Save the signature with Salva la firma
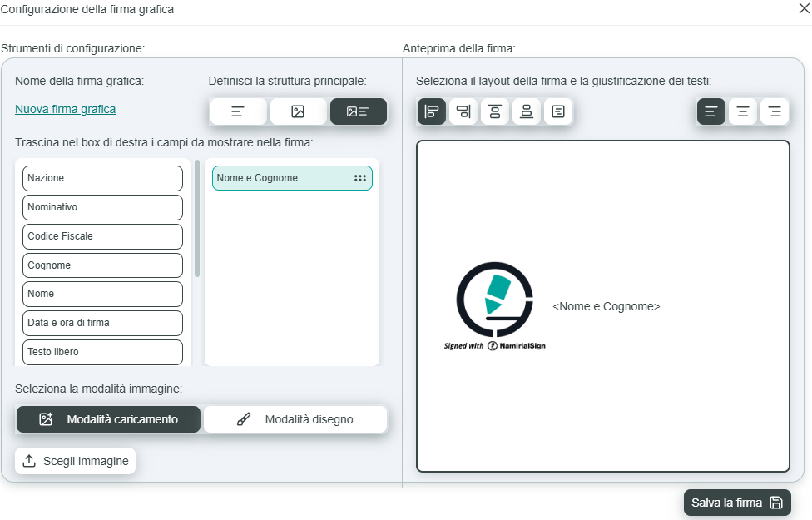The height and width of the screenshot is (520, 812). [x=737, y=503]
